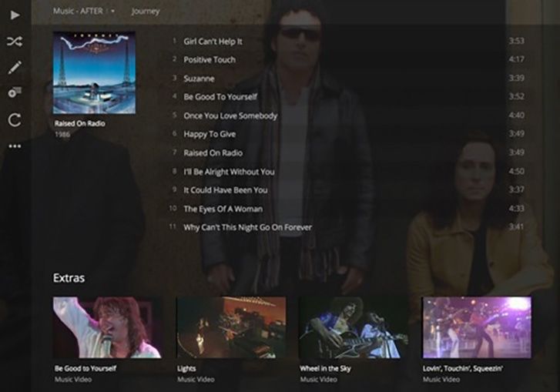This screenshot has height=392, width=560.
Task: Click track Why Can't This Night Go On Forever
Action: pyautogui.click(x=247, y=227)
